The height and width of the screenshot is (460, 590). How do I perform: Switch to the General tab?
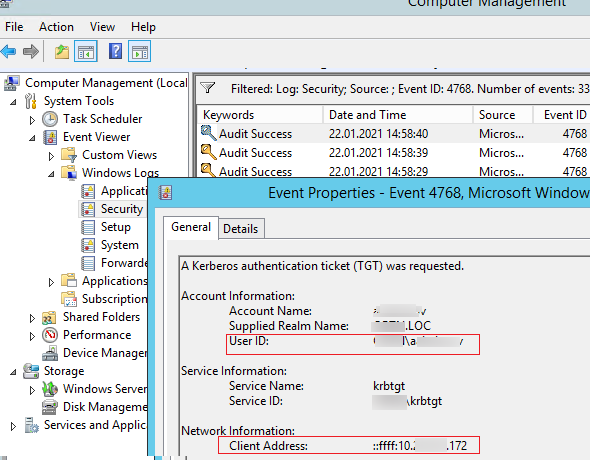click(191, 227)
